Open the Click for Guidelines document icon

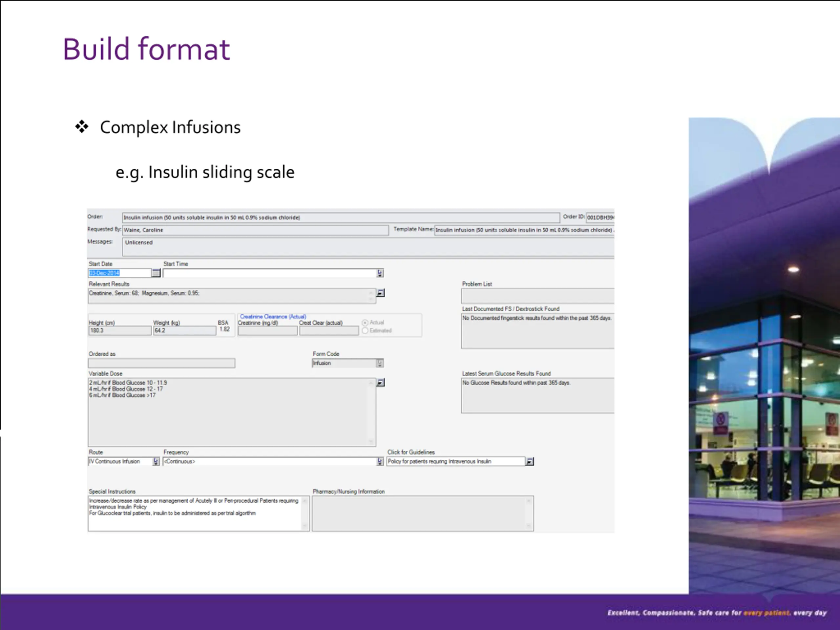[530, 461]
